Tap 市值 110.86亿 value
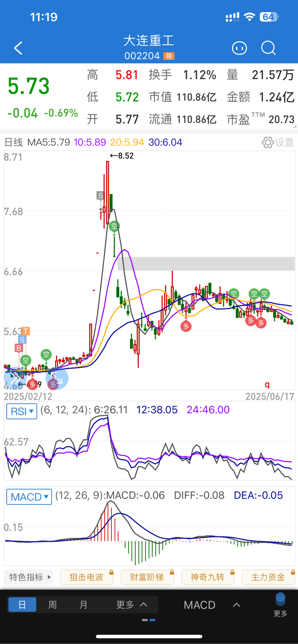This screenshot has height=644, width=298. (196, 97)
